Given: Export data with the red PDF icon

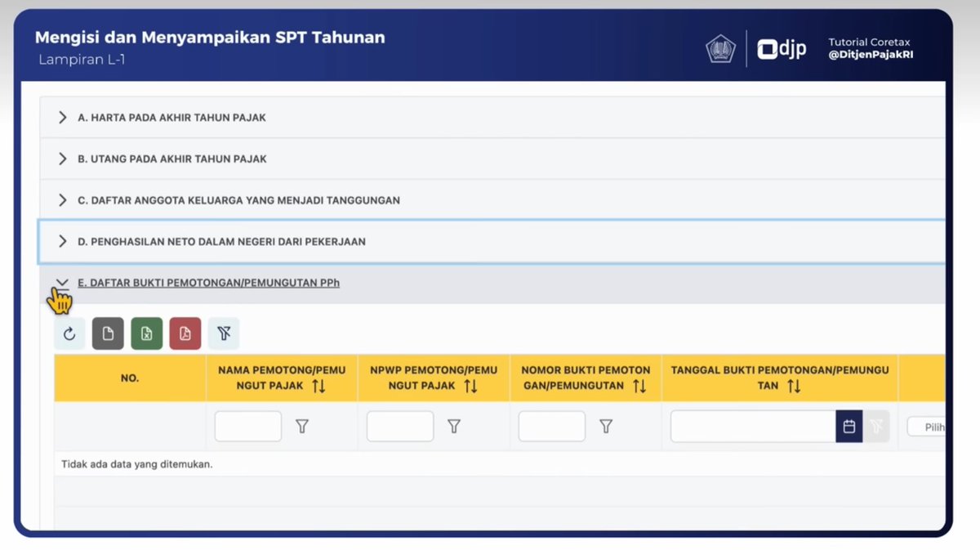Looking at the screenshot, I should point(185,333).
